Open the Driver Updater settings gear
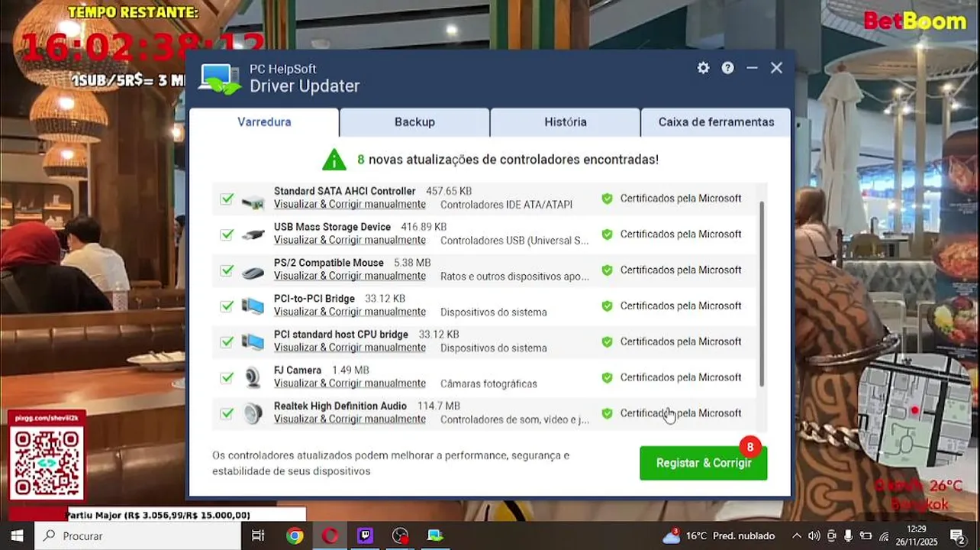This screenshot has height=550, width=980. click(x=703, y=68)
